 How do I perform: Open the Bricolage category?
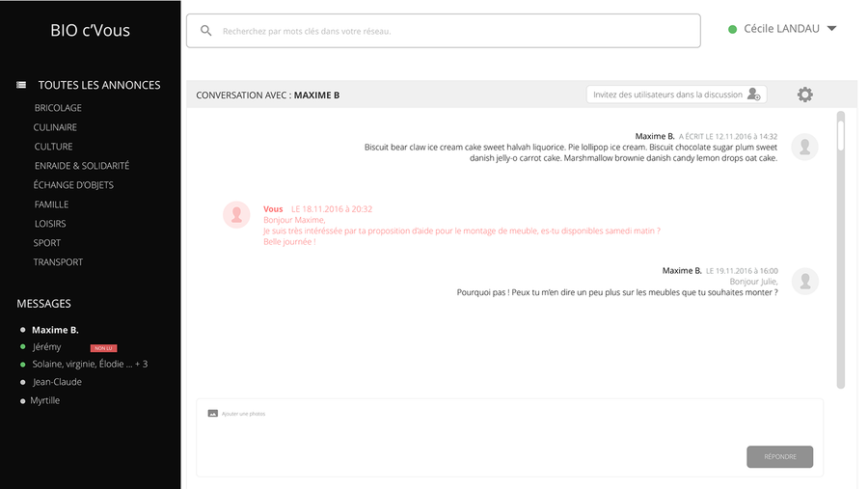[x=58, y=108]
